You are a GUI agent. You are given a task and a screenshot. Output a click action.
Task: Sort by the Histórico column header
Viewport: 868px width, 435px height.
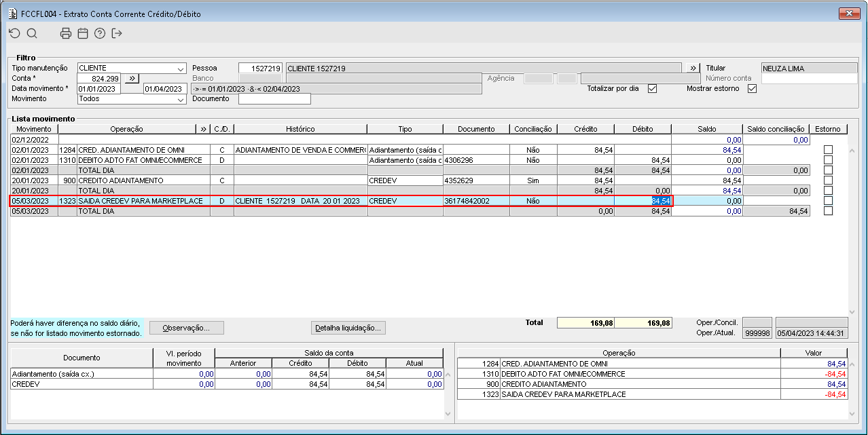pos(300,129)
